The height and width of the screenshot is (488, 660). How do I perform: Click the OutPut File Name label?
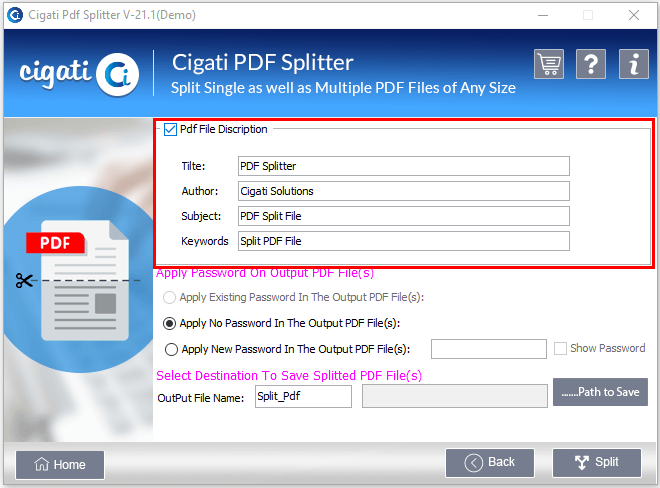pyautogui.click(x=201, y=398)
